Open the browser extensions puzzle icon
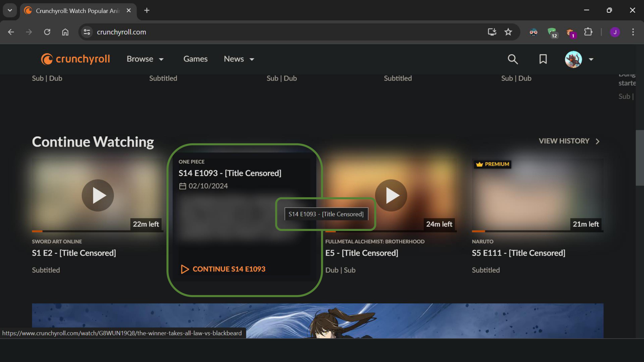The width and height of the screenshot is (644, 362). (x=588, y=32)
